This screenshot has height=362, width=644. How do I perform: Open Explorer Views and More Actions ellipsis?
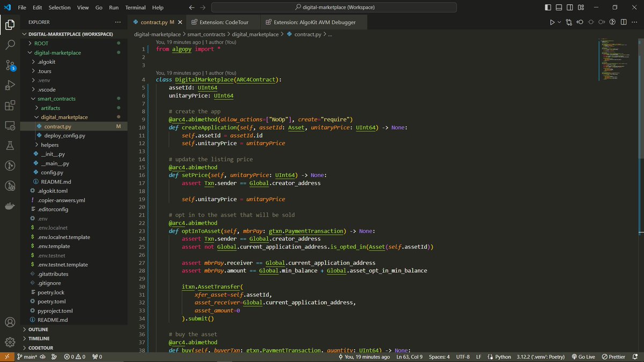pos(118,22)
